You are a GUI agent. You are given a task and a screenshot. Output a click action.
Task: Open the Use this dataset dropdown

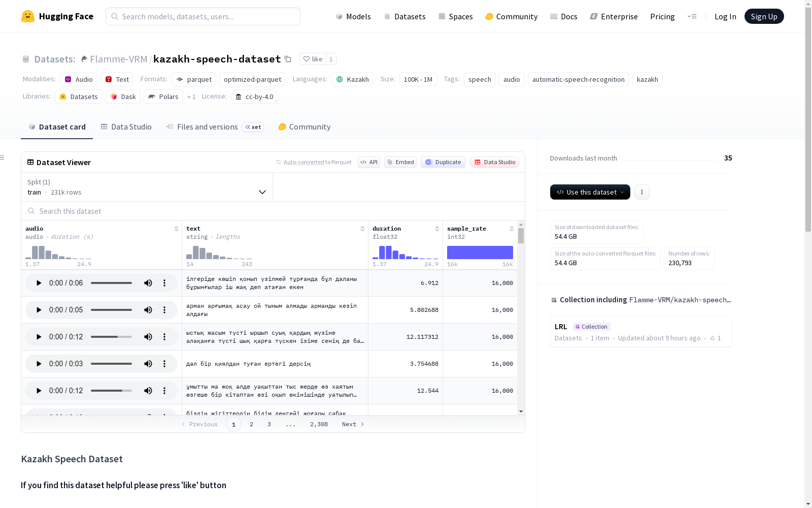590,192
